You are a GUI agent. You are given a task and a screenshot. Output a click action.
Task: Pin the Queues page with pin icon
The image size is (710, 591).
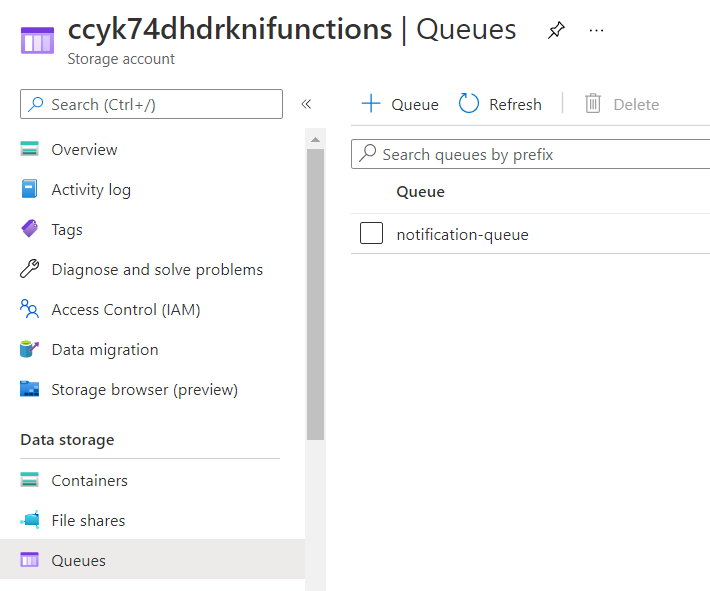click(556, 31)
